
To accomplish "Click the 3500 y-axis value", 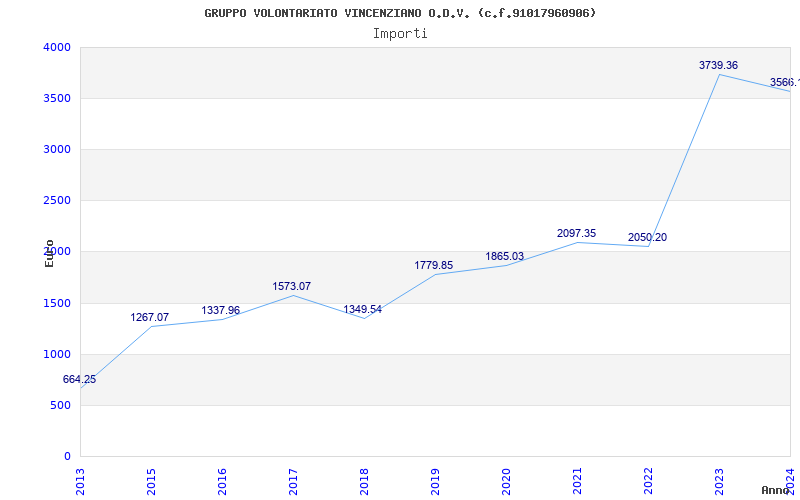I will click(57, 98).
